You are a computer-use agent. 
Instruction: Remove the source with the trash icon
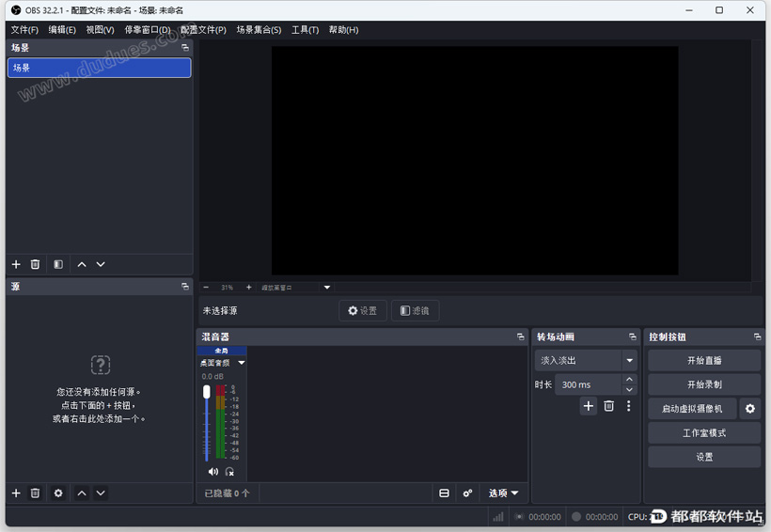tap(35, 493)
